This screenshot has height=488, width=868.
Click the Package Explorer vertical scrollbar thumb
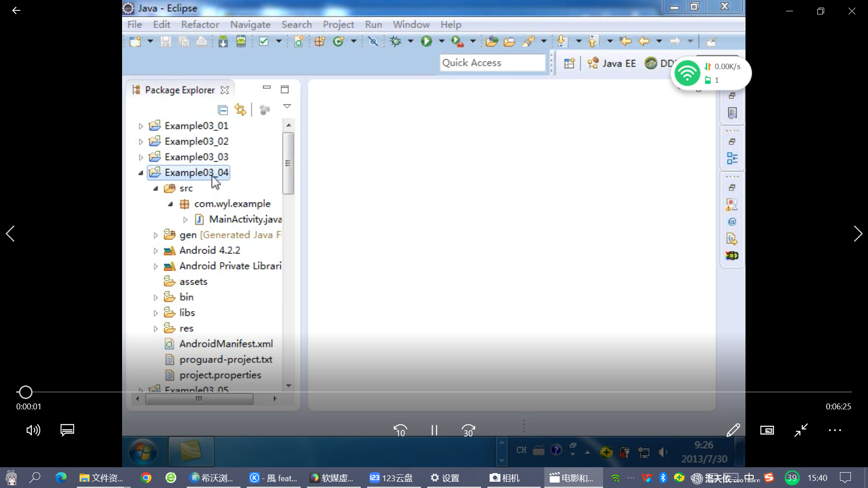288,163
